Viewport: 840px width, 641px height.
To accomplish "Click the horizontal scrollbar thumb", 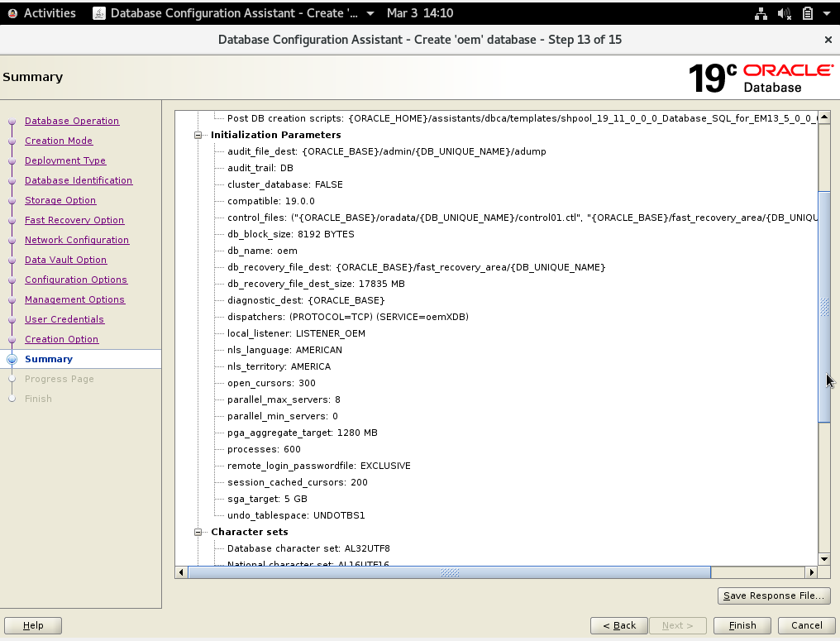I will tap(450, 572).
